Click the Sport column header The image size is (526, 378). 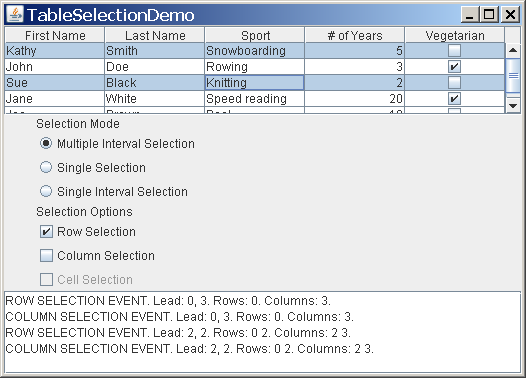pyautogui.click(x=255, y=35)
